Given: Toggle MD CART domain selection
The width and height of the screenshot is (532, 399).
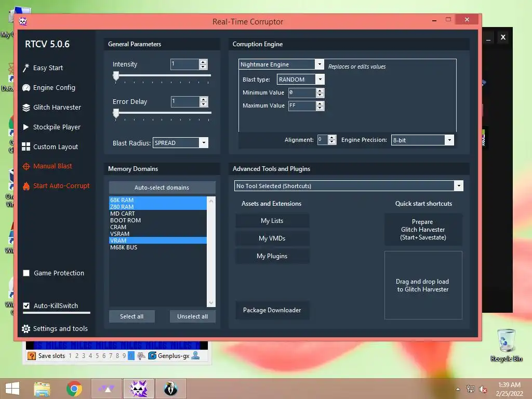Looking at the screenshot, I should (x=158, y=214).
